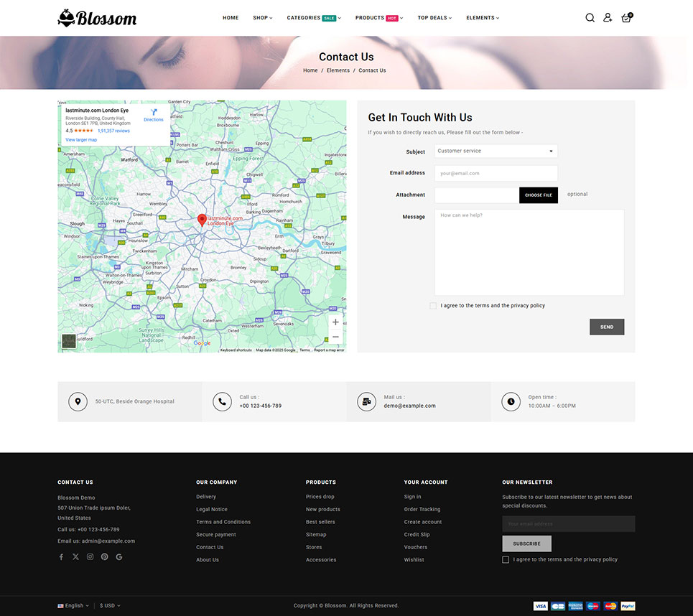The width and height of the screenshot is (693, 616).
Task: Click the newsletter email address field
Action: coord(568,524)
